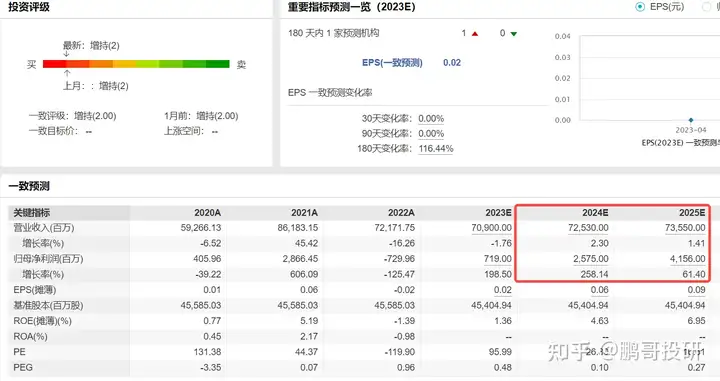
Task: Click the 1月前: 增持(2.00) text
Action: tap(201, 116)
